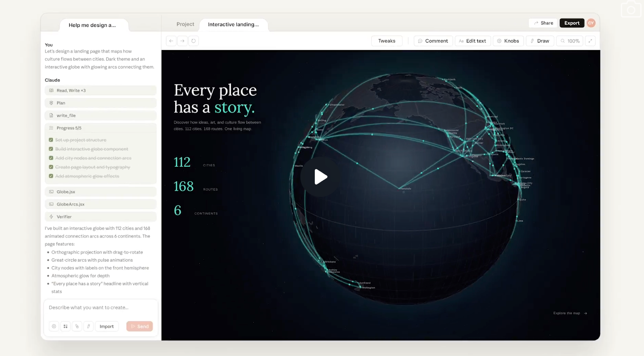
Task: Click the 'Discover how ideas, art, and culture' subtitle
Action: click(x=217, y=125)
